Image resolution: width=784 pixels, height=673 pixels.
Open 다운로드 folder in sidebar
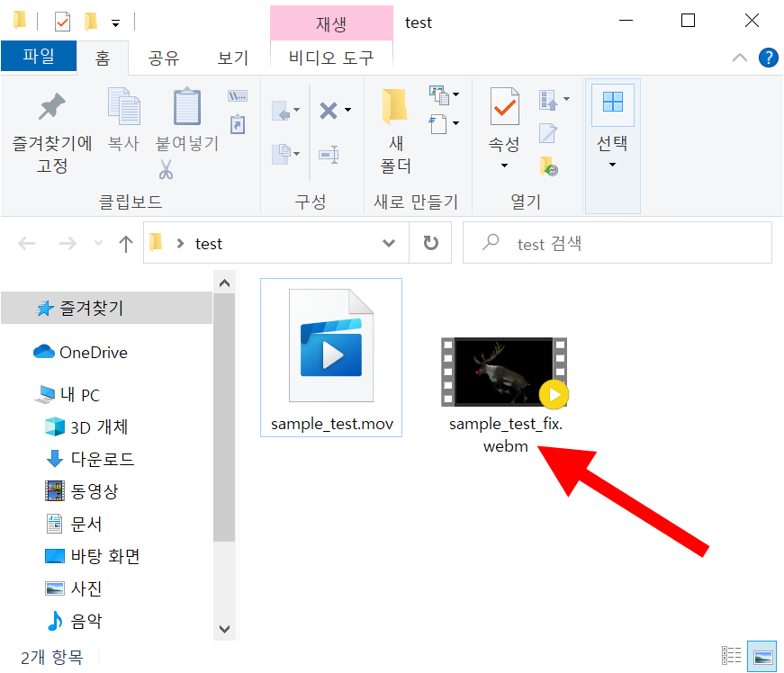pos(90,459)
